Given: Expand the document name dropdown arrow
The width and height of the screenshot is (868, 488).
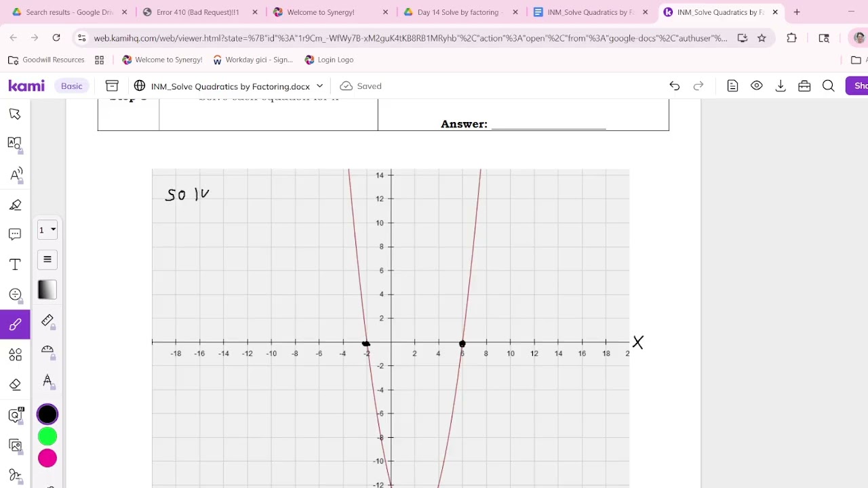Looking at the screenshot, I should coord(319,86).
